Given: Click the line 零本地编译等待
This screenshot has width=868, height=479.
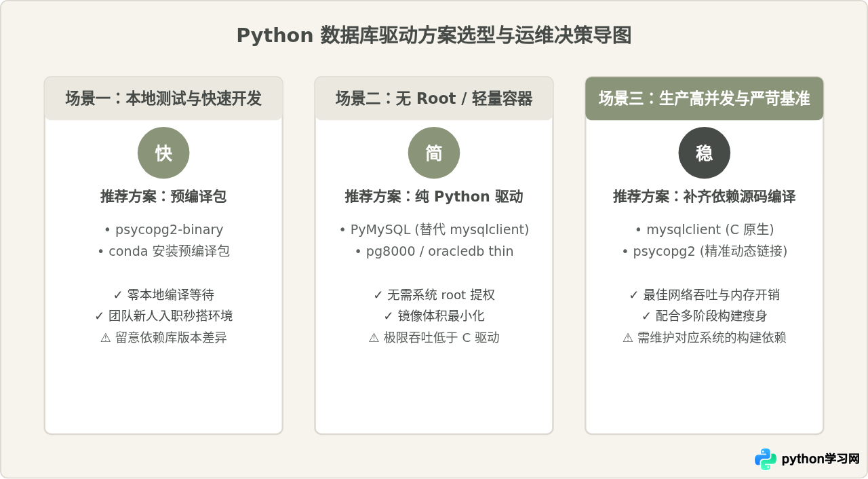Looking at the screenshot, I should (x=163, y=295).
